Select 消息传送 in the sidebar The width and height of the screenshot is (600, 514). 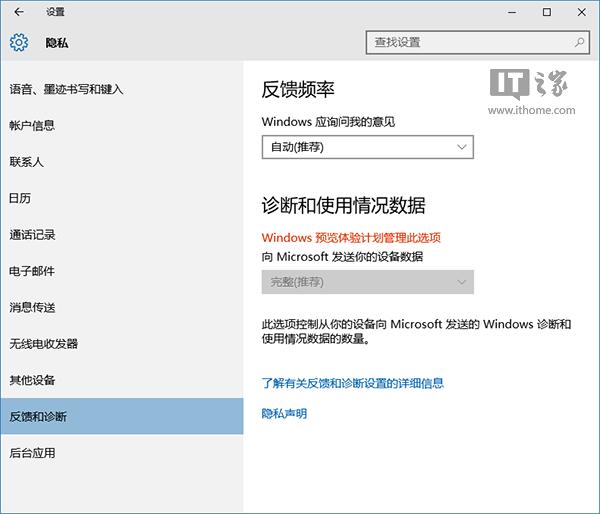pos(32,307)
